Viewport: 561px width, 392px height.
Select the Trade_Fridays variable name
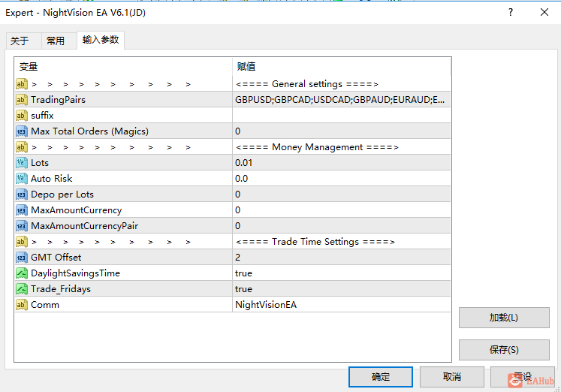[61, 289]
